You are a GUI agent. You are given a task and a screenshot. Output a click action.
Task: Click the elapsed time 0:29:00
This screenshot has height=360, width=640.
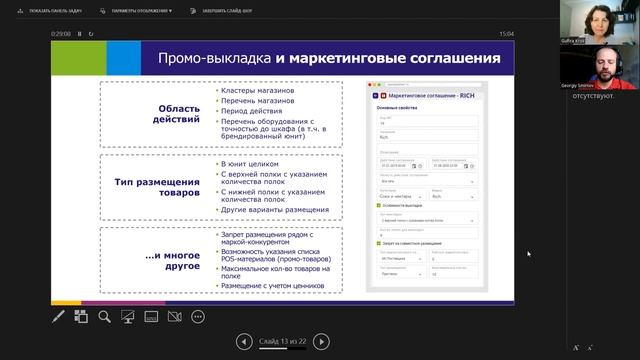click(x=61, y=34)
